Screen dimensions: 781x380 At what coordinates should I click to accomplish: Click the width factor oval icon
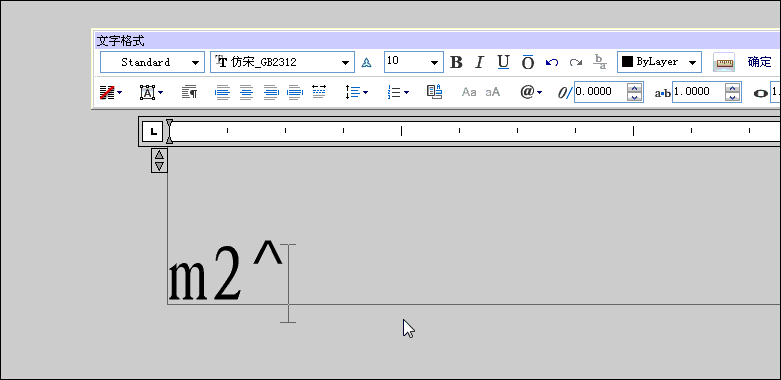[760, 93]
